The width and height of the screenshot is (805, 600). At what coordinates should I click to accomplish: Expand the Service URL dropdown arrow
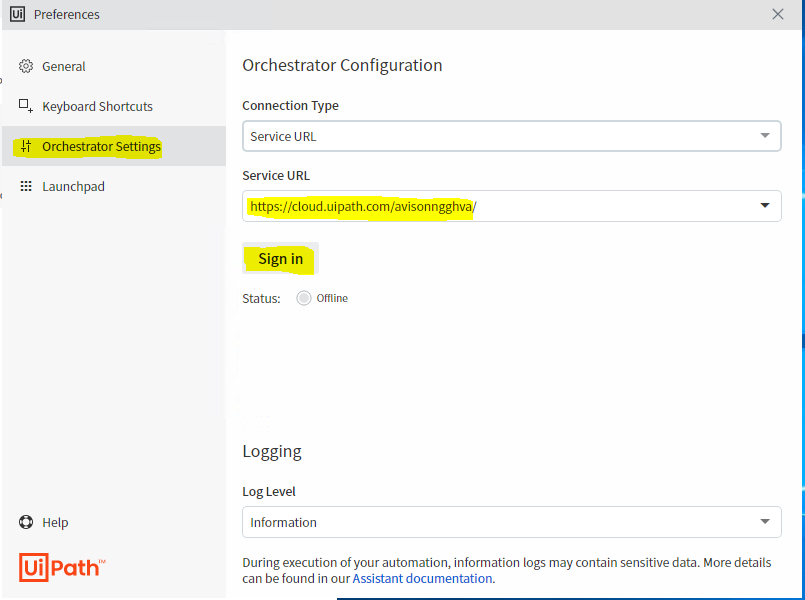[x=765, y=205]
